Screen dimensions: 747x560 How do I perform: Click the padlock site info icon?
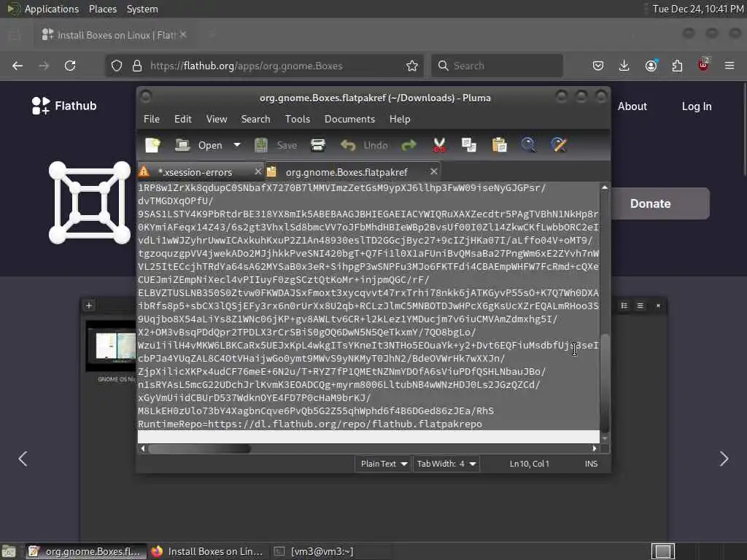coord(137,66)
